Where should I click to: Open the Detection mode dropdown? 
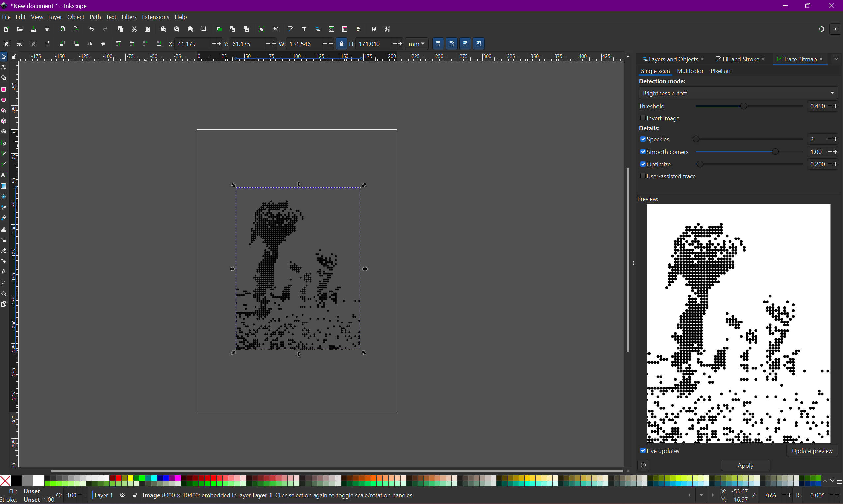point(738,93)
